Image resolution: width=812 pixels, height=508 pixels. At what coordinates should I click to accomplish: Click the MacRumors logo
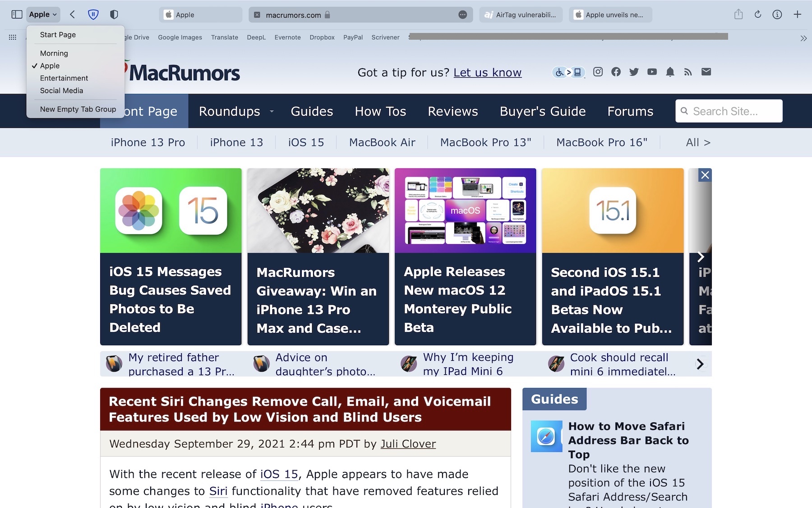tap(184, 73)
